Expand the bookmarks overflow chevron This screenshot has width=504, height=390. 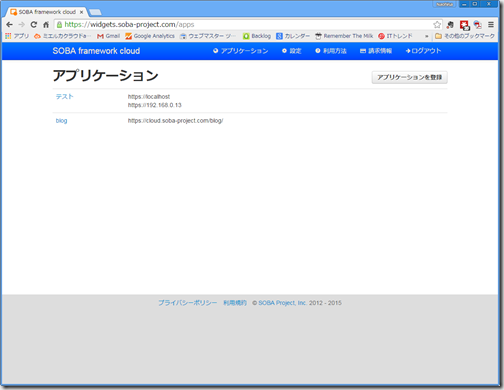coord(426,36)
